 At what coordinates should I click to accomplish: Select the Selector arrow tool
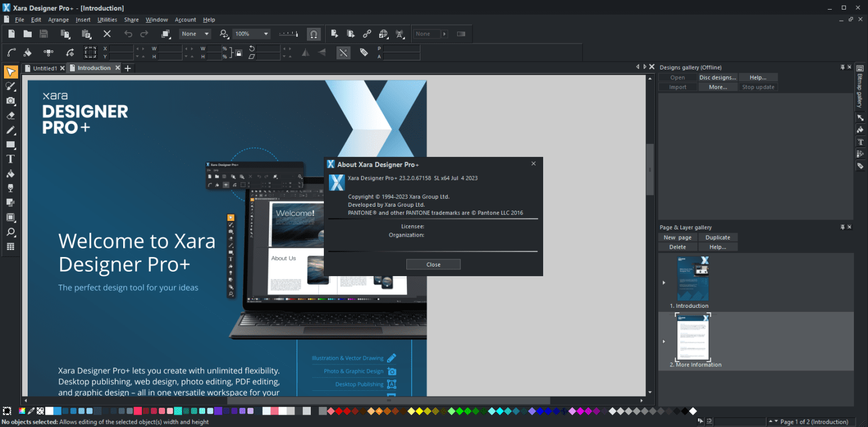[10, 72]
